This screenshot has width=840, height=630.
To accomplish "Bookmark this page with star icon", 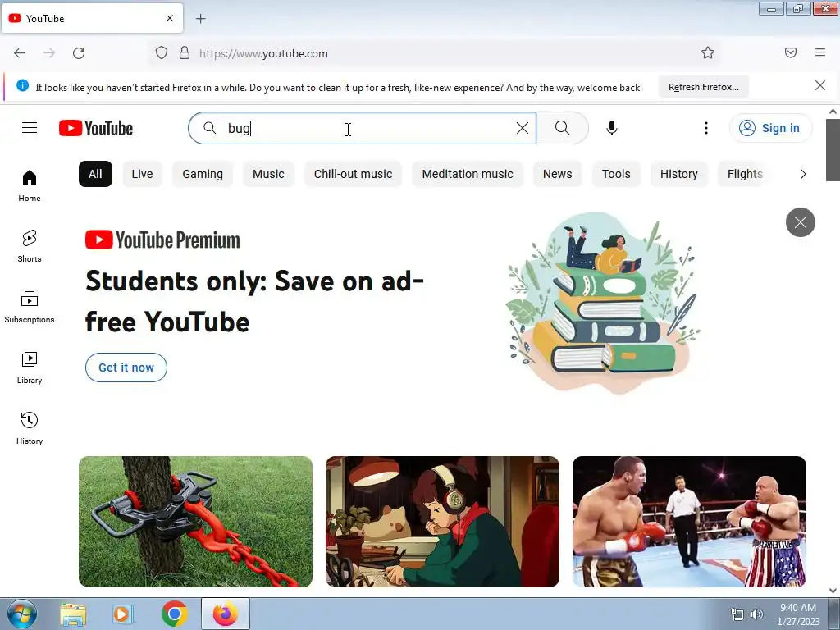I will [708, 52].
